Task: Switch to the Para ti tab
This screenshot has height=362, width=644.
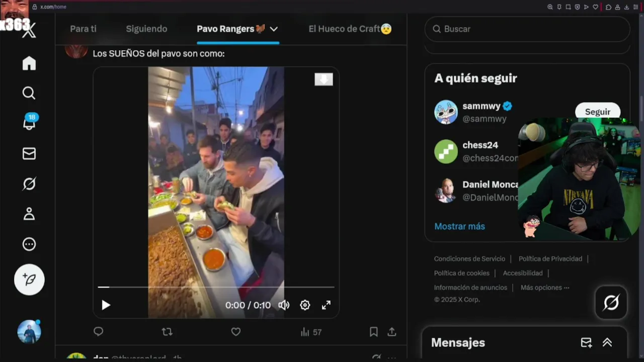Action: point(83,29)
